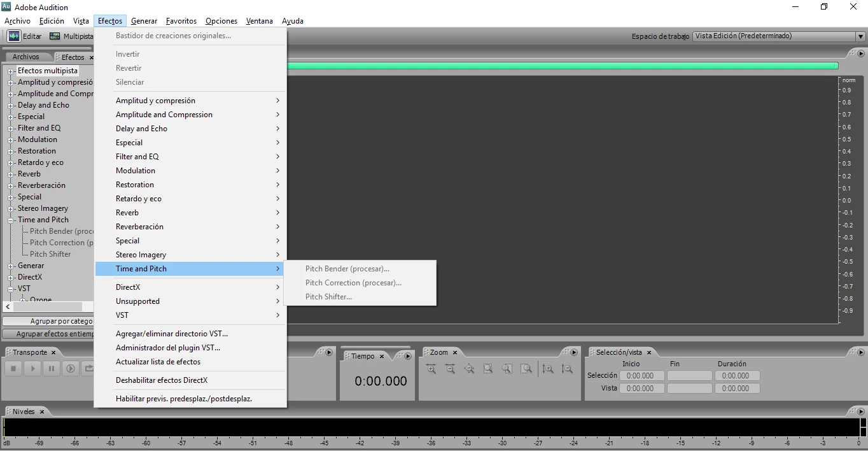This screenshot has width=868, height=451.
Task: Click Agrupar efectos en tiempo real button
Action: [48, 334]
